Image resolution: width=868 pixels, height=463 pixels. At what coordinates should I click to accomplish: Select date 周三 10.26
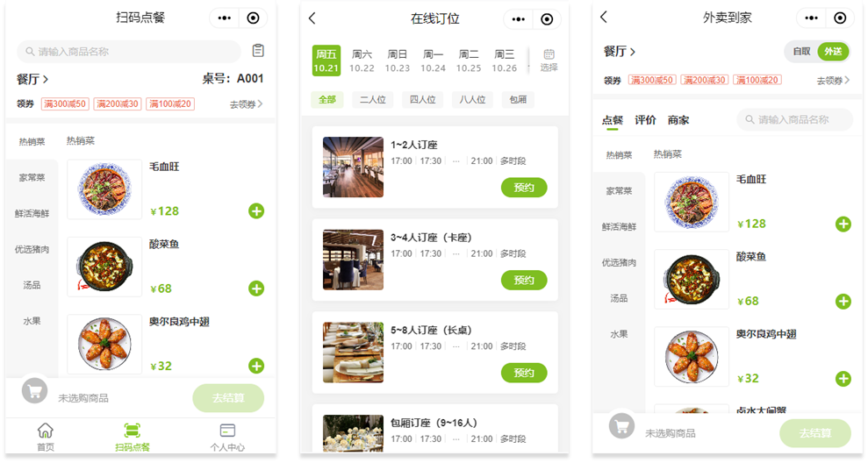coord(505,61)
